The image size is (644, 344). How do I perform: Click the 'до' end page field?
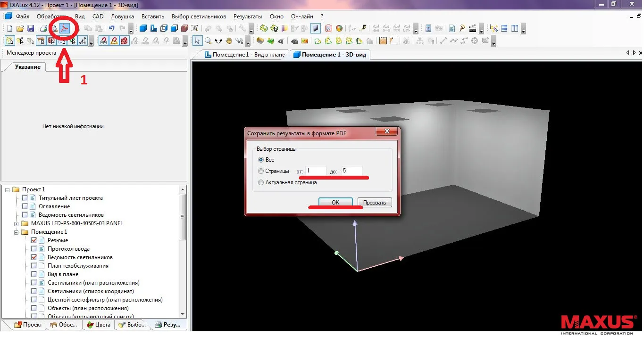tap(351, 171)
